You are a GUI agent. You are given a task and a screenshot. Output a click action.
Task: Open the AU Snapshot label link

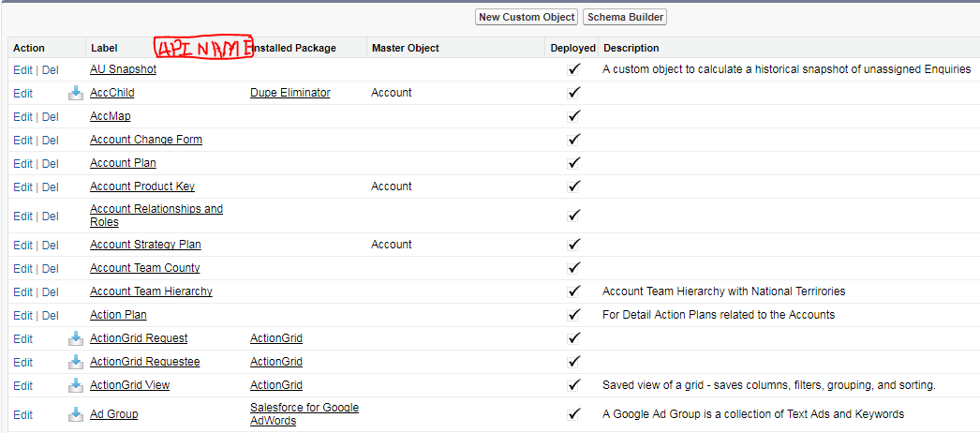123,69
